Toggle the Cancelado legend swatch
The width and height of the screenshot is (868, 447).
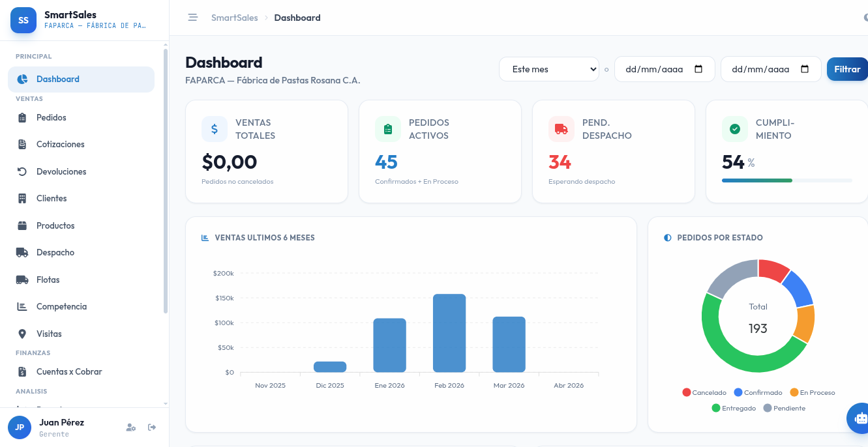(686, 392)
